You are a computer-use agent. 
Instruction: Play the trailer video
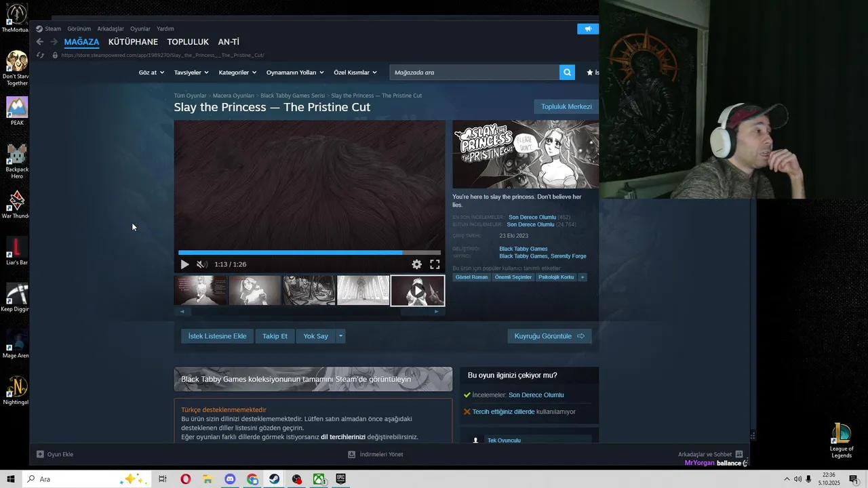pos(184,264)
